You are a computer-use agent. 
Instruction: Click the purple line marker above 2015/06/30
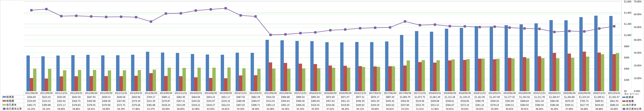pyautogui.click(x=270, y=35)
